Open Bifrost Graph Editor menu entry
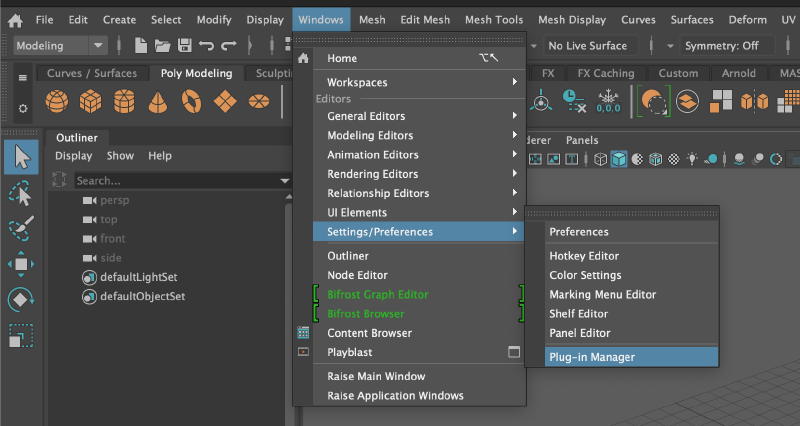800x426 pixels. coord(421,294)
